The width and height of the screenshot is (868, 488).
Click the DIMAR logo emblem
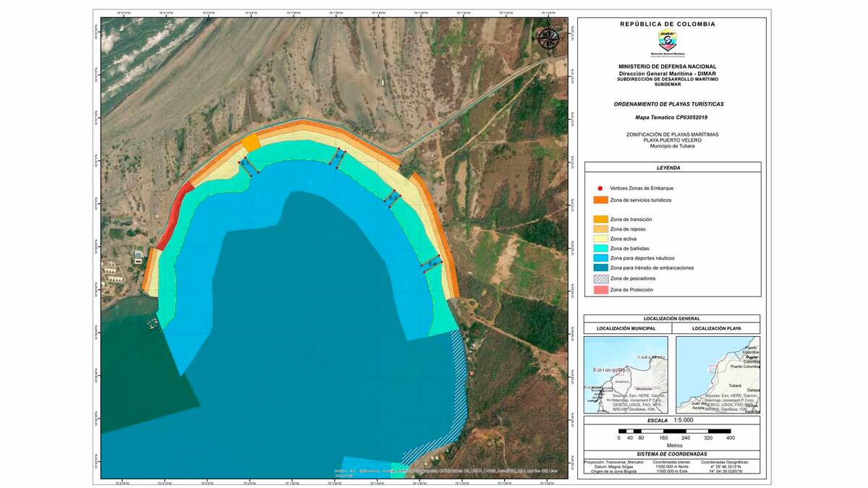pyautogui.click(x=668, y=40)
